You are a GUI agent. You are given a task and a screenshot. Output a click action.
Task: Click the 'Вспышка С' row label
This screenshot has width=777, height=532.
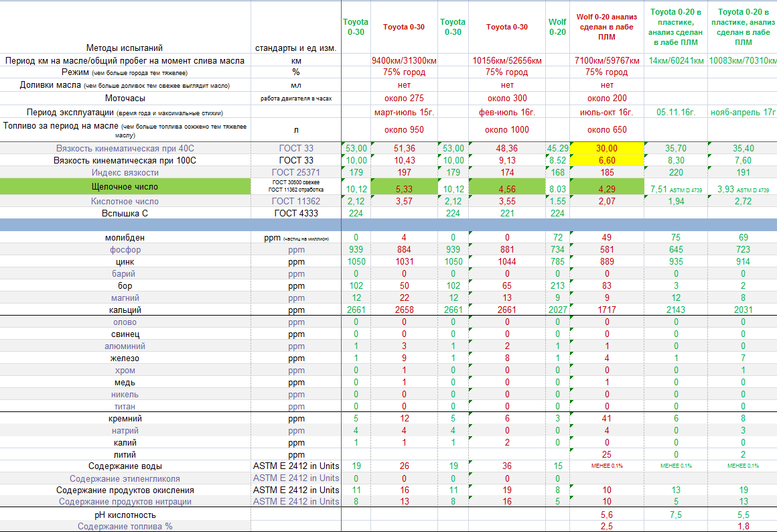pos(125,213)
